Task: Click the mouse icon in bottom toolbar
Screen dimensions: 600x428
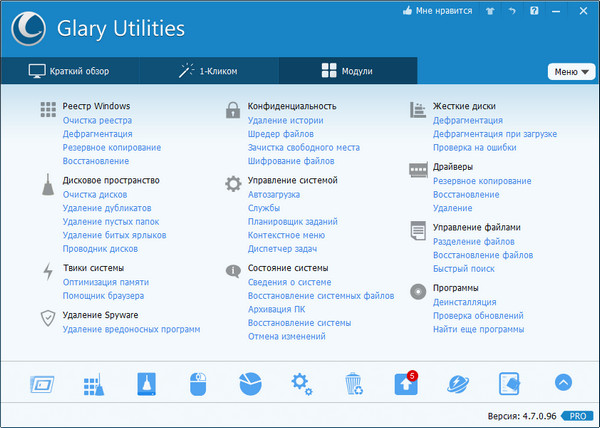Action: click(x=197, y=382)
